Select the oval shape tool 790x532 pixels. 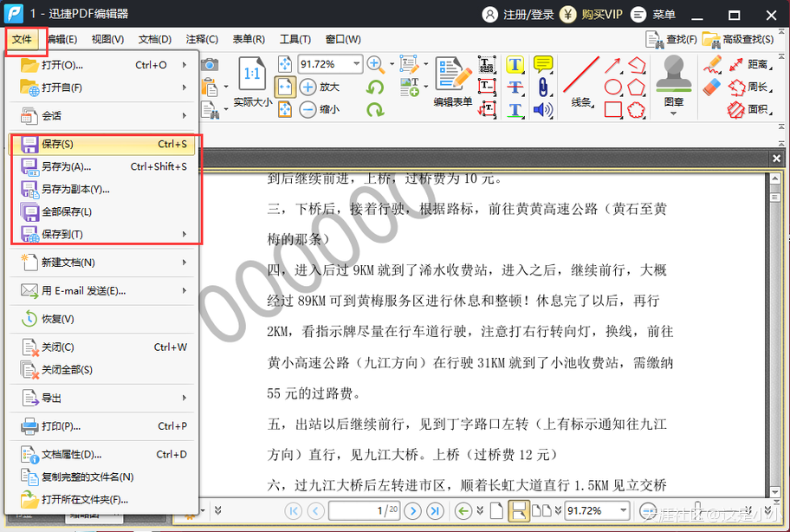[612, 88]
